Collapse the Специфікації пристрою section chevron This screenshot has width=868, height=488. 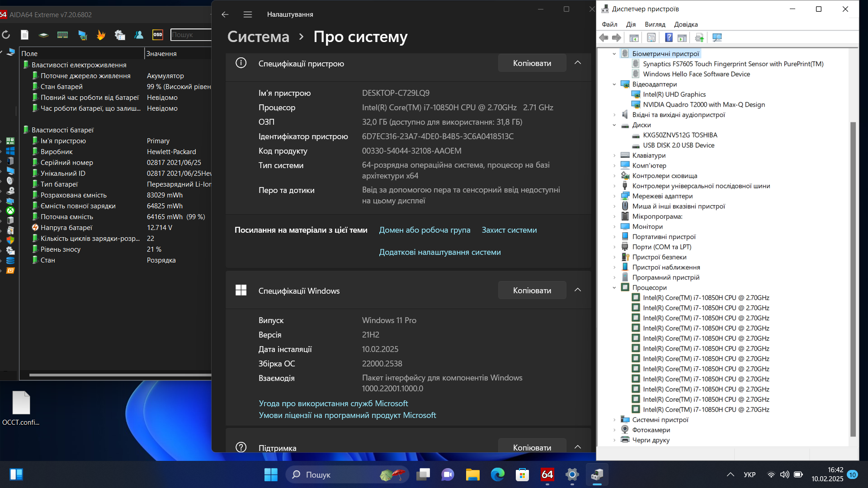tap(578, 63)
